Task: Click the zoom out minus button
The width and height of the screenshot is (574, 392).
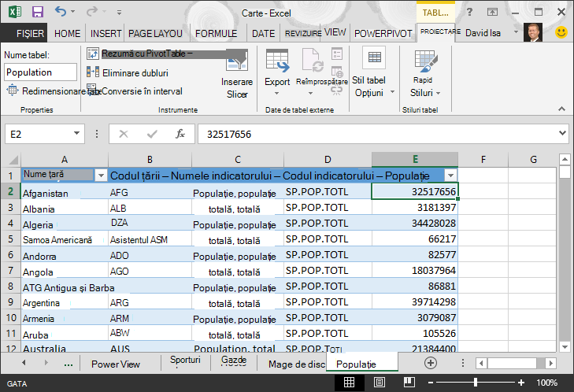Action: click(x=431, y=383)
